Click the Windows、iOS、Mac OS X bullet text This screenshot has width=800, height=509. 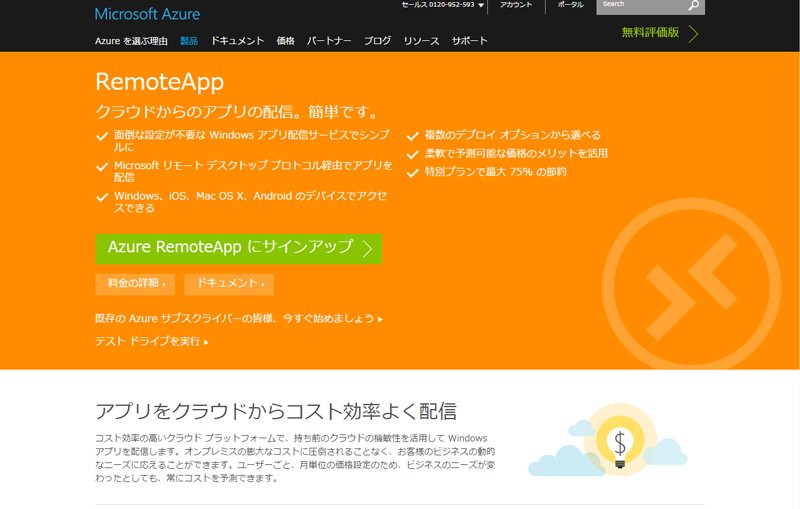pyautogui.click(x=251, y=202)
